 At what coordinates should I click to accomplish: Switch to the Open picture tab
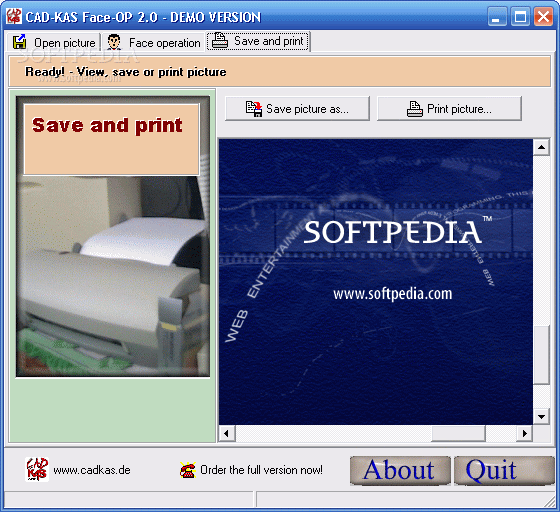point(54,42)
